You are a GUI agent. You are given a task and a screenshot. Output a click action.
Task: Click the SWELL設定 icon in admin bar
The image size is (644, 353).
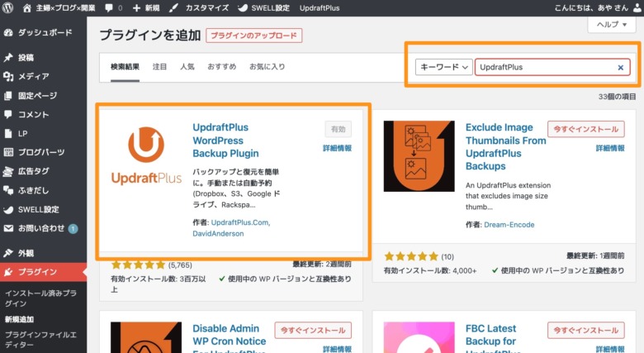point(243,7)
